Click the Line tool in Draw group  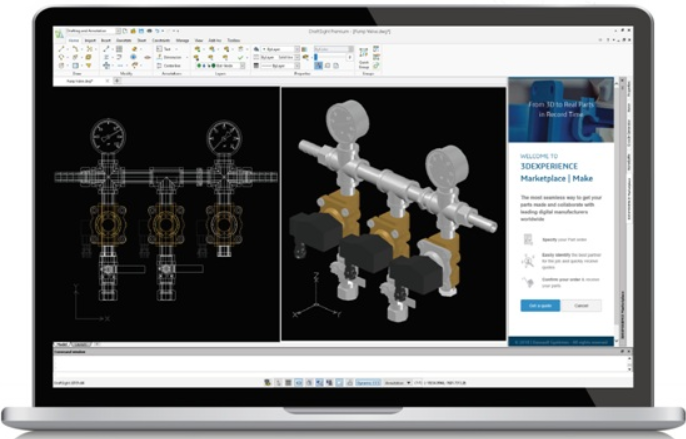63,49
